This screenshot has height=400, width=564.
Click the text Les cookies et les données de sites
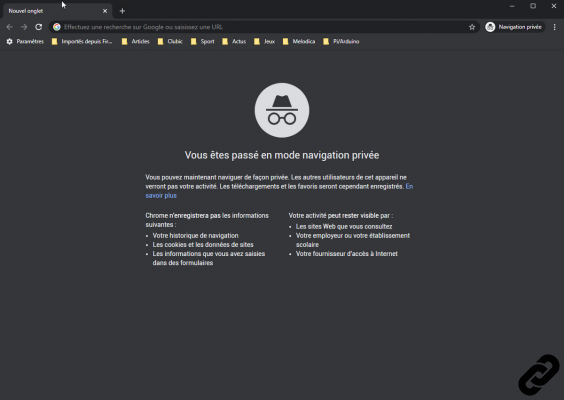click(x=203, y=245)
